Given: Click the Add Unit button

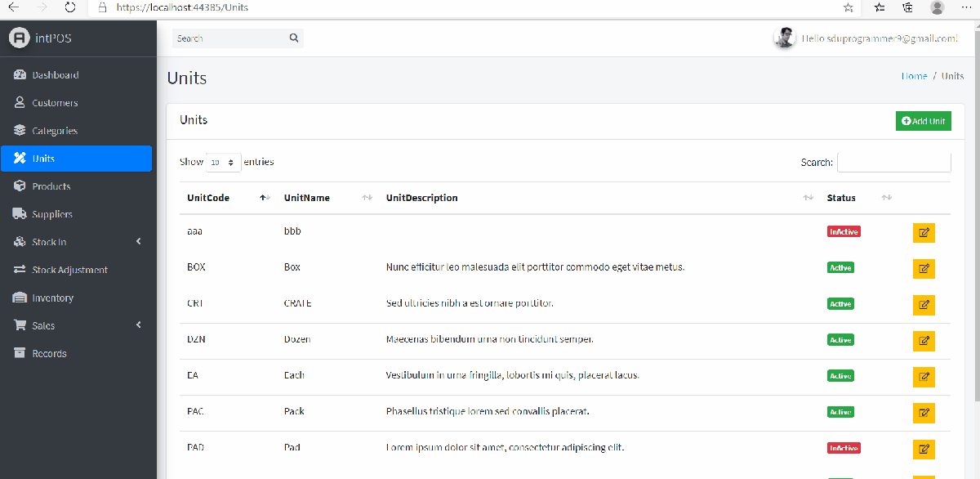Looking at the screenshot, I should pos(924,121).
